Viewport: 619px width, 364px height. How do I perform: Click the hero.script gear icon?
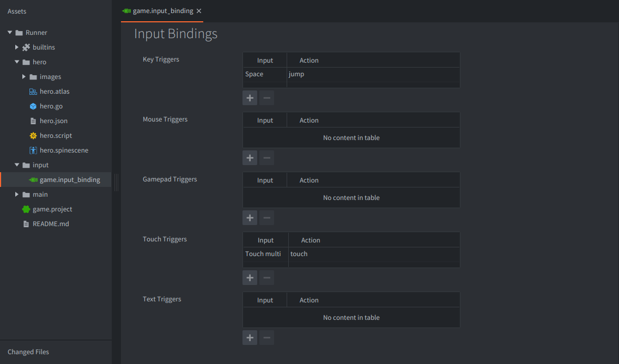click(33, 135)
